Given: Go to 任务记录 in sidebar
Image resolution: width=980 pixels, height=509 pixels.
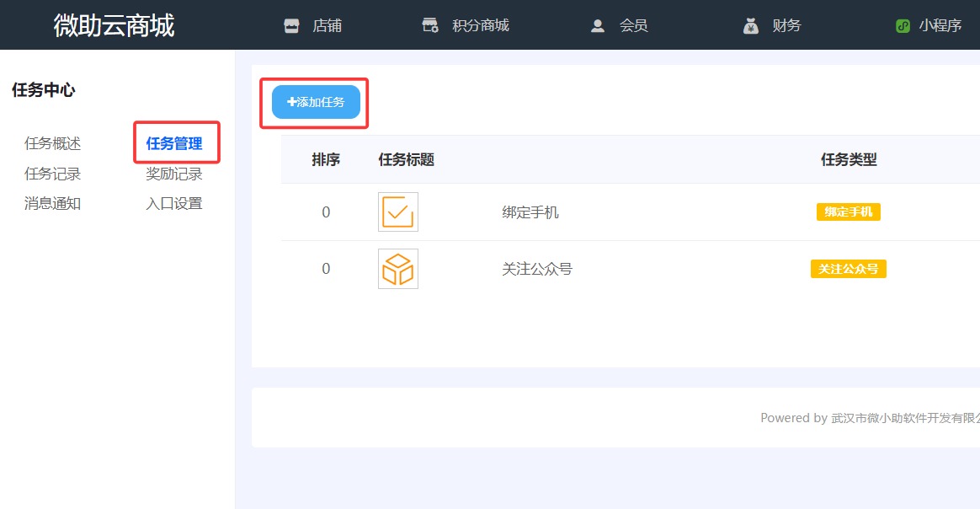Looking at the screenshot, I should point(53,174).
